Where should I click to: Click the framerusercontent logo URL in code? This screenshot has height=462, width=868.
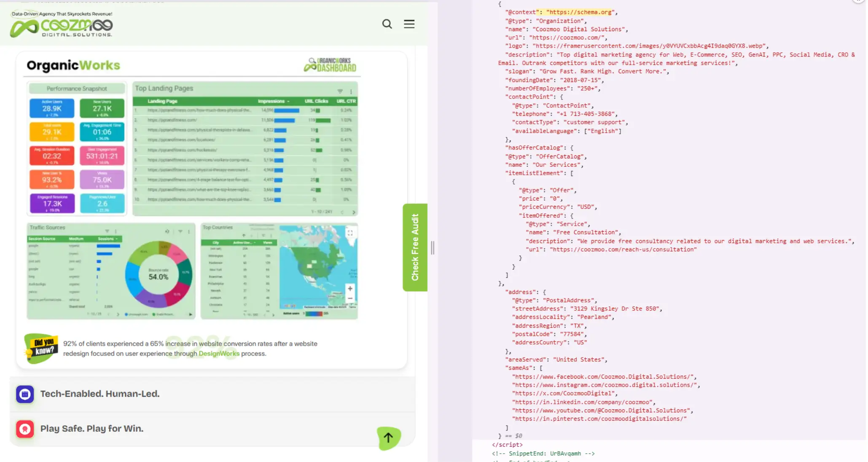pos(650,46)
